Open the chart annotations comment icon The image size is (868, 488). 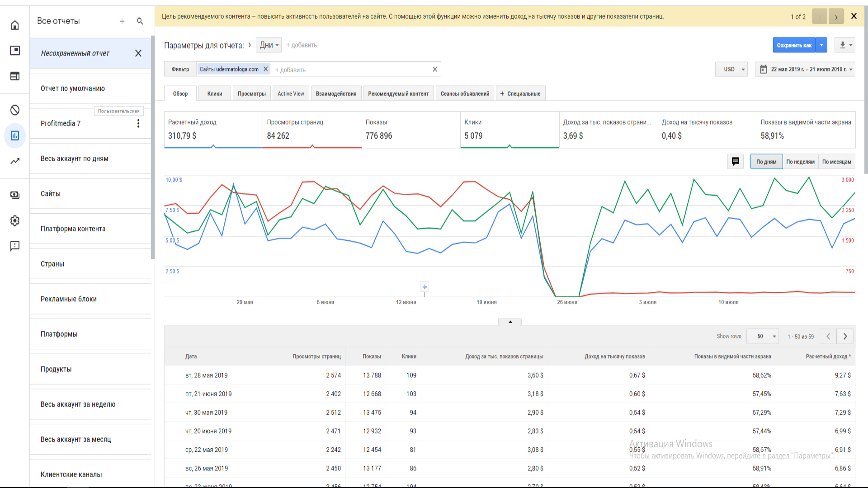point(736,161)
